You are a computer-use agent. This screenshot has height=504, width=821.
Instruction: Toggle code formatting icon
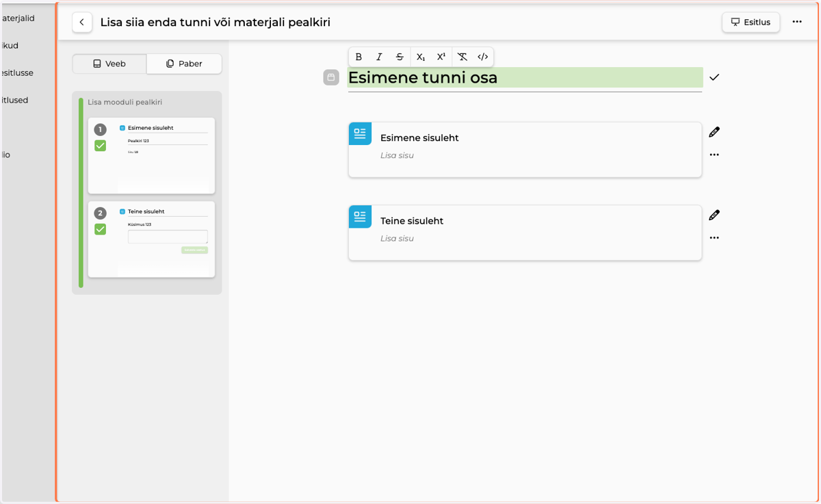coord(483,57)
